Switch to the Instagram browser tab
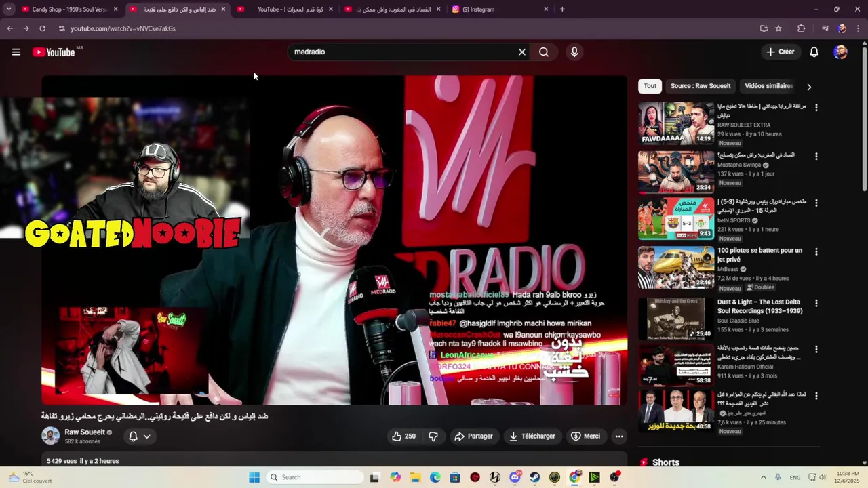The height and width of the screenshot is (488, 868). point(502,9)
